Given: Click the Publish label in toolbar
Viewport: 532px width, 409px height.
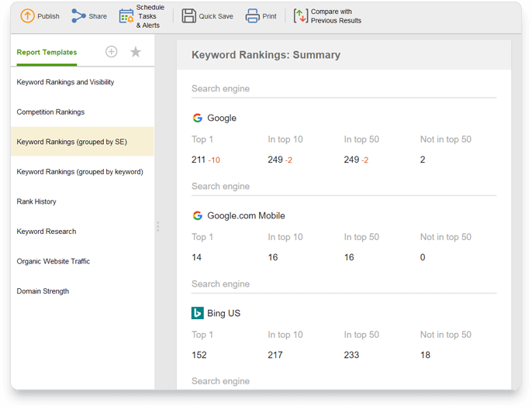Looking at the screenshot, I should [x=48, y=16].
